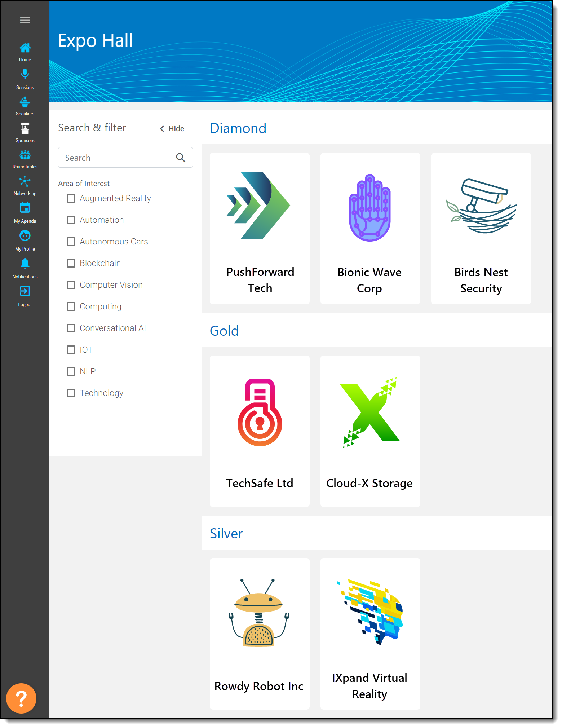
Task: Check the Computer Vision checkbox
Action: (71, 285)
